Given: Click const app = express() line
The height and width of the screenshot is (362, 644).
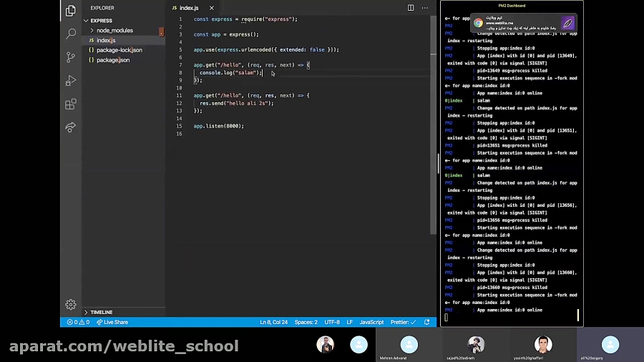Looking at the screenshot, I should point(226,34).
